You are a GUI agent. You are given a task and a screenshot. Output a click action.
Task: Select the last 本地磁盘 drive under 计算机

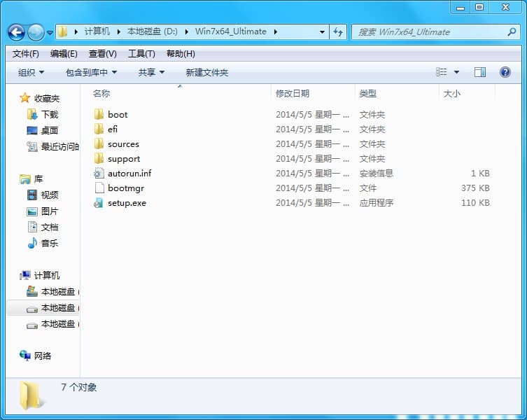tap(52, 324)
